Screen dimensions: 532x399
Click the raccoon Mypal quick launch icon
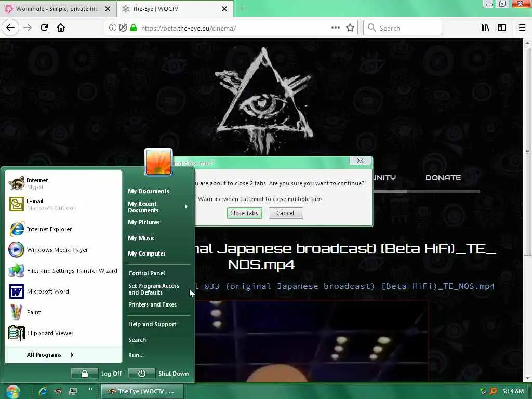[58, 391]
